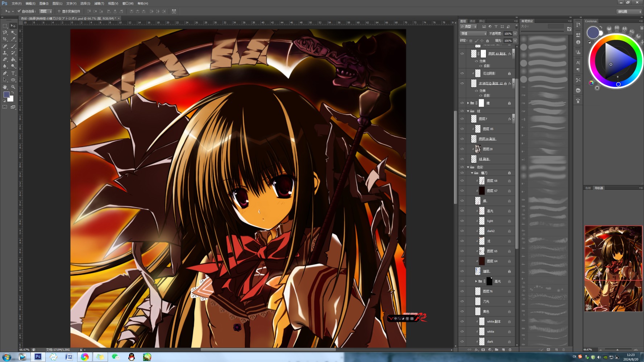Open the 不透明度 opacity dropdown arrow
The height and width of the screenshot is (362, 644).
[x=515, y=34]
